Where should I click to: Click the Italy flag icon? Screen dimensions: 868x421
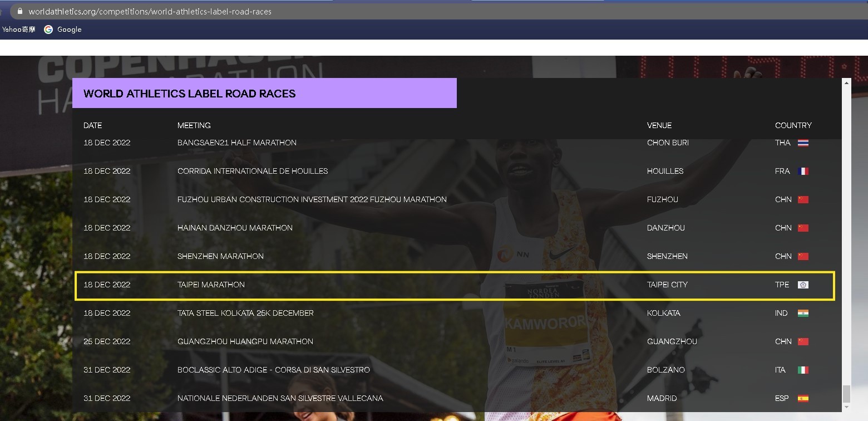803,370
